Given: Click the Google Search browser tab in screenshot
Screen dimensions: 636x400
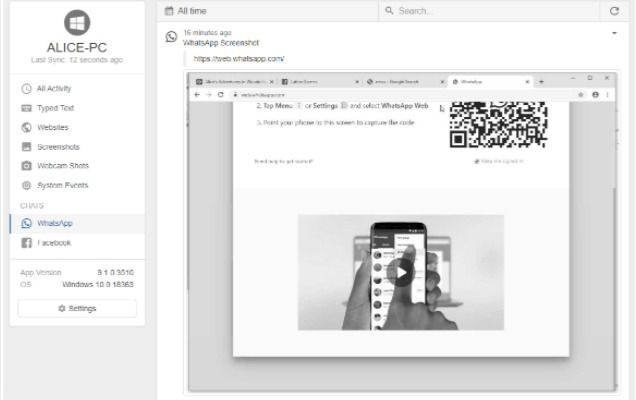Looking at the screenshot, I should coord(404,82).
